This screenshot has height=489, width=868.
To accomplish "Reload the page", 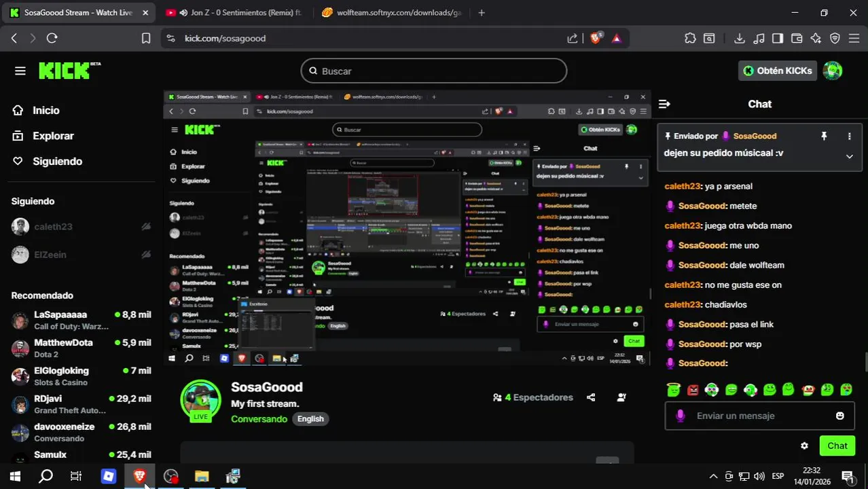I will pos(52,38).
